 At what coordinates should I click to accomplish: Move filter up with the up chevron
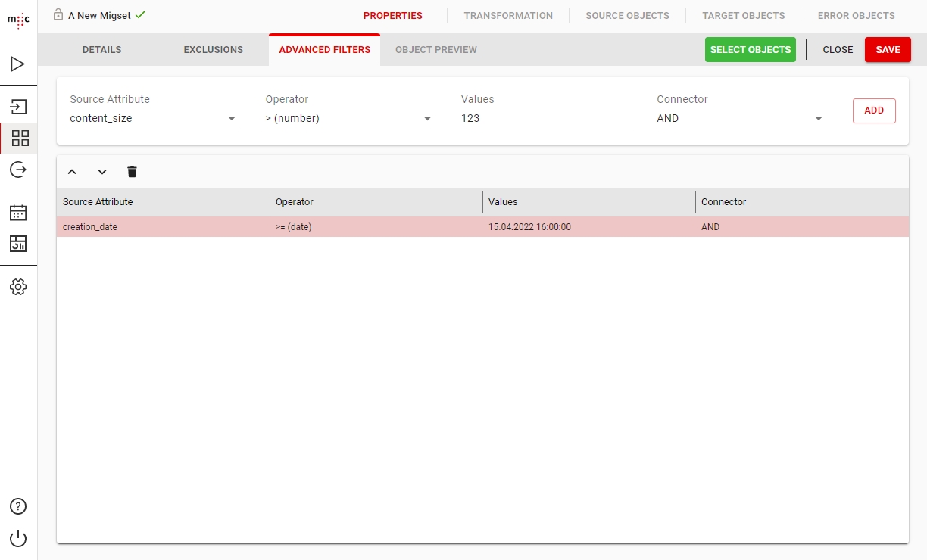coord(72,172)
